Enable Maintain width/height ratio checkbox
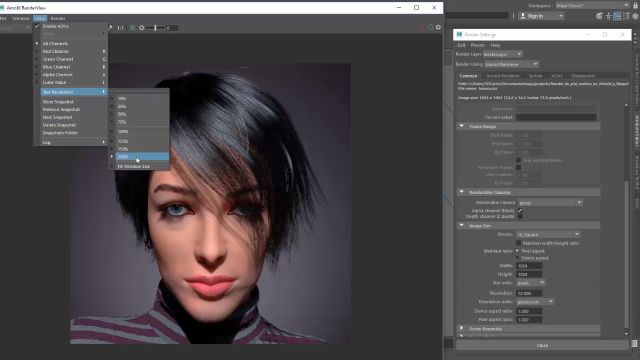 (x=519, y=243)
